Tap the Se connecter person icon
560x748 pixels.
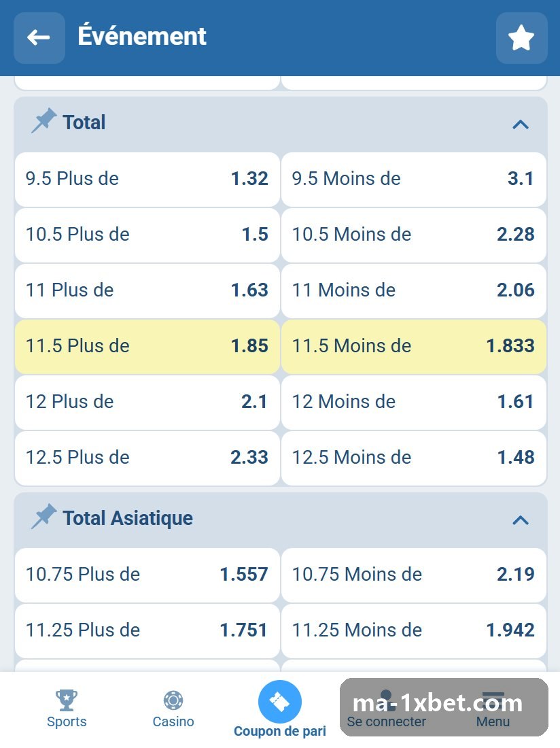(x=387, y=698)
